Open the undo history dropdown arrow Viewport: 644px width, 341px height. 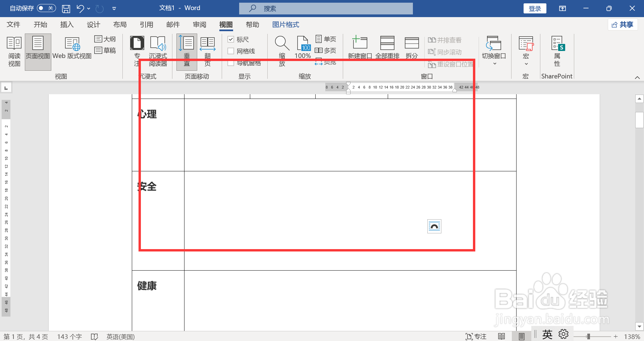[89, 9]
